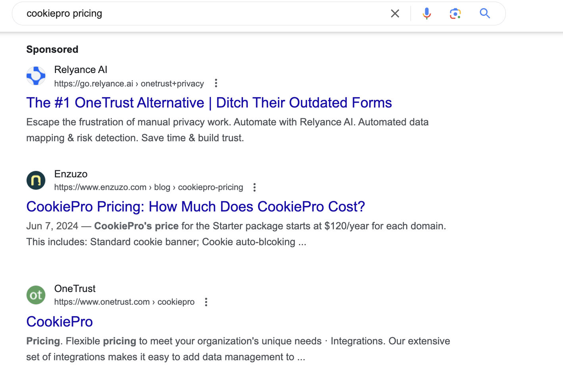Click inside the search input field
The image size is (563, 392).
159,13
